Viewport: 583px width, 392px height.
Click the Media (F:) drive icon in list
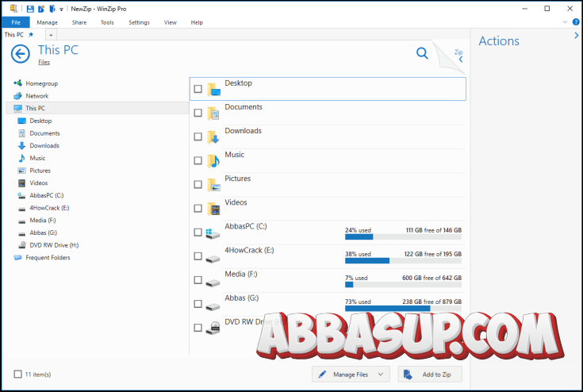click(x=213, y=282)
